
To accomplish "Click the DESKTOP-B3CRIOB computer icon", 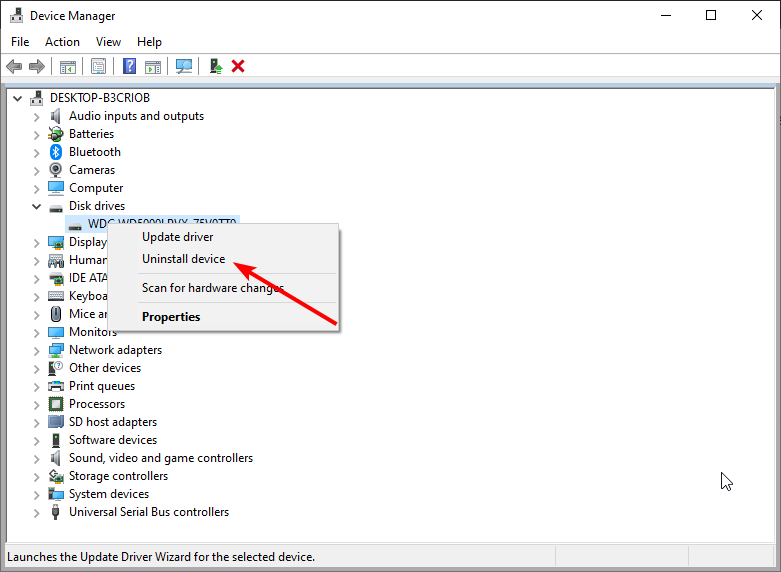I will tap(36, 98).
